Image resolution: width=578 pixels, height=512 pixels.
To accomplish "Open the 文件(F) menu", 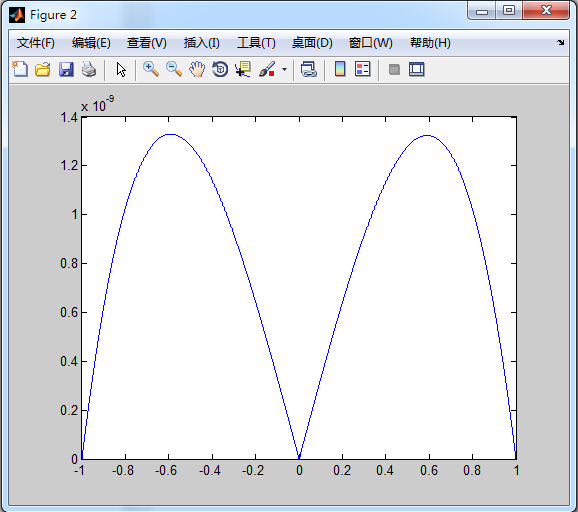I will click(x=36, y=43).
